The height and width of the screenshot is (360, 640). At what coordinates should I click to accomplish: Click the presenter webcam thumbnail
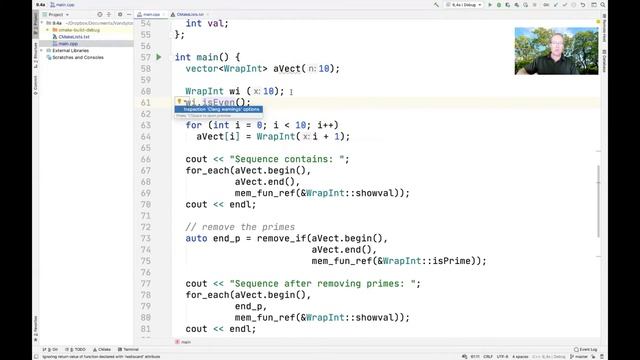coord(556,51)
